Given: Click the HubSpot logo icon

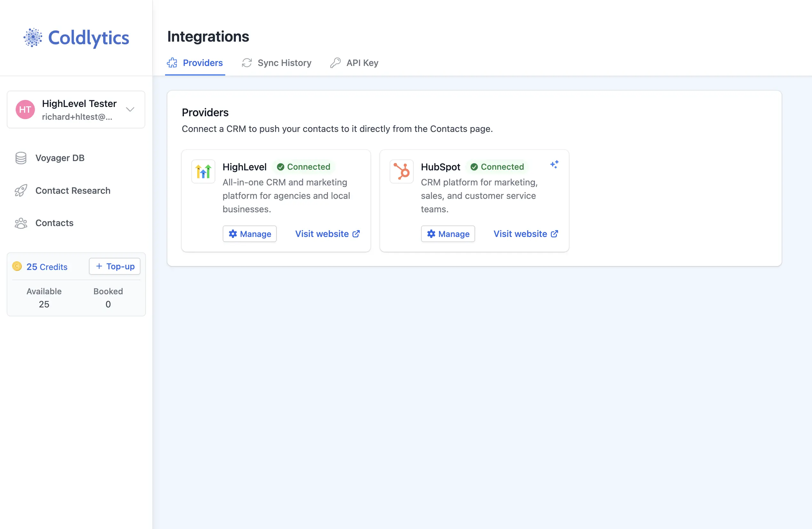Looking at the screenshot, I should 402,171.
